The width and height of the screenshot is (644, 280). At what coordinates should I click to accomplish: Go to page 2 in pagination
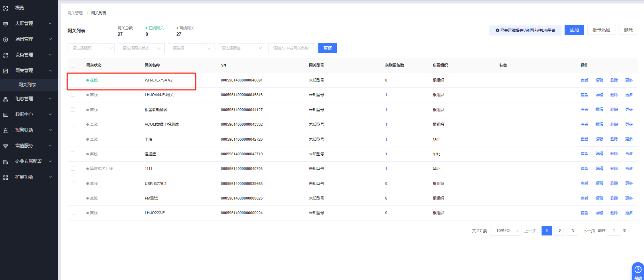click(559, 231)
